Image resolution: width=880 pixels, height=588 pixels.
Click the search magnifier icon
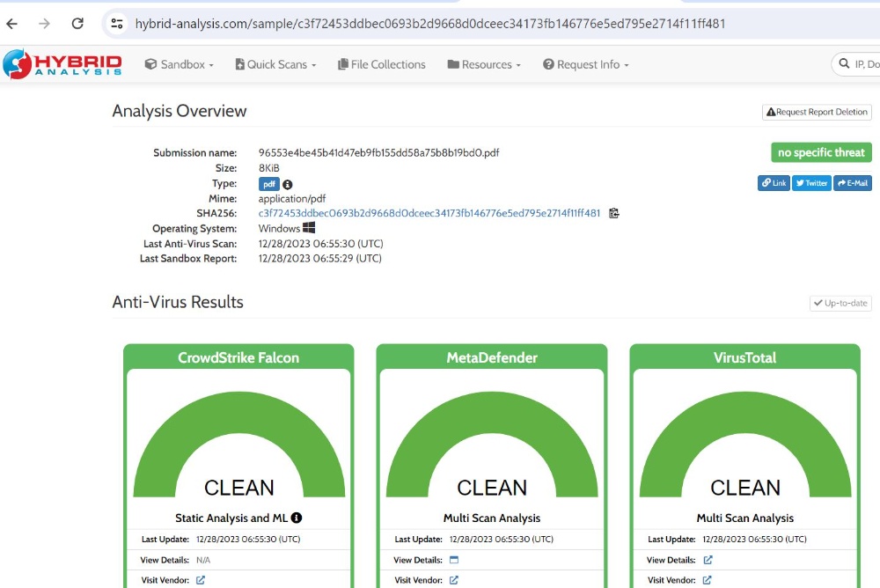pyautogui.click(x=844, y=64)
